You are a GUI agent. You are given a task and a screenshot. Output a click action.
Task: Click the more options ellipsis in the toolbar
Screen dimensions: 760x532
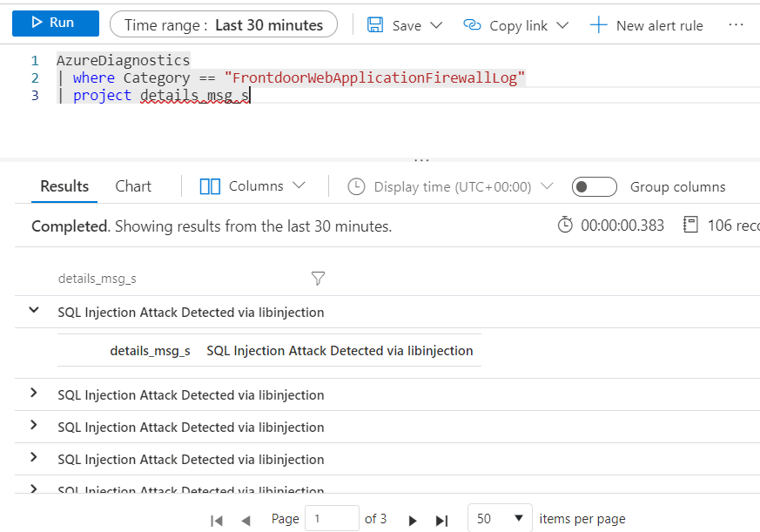click(x=736, y=25)
